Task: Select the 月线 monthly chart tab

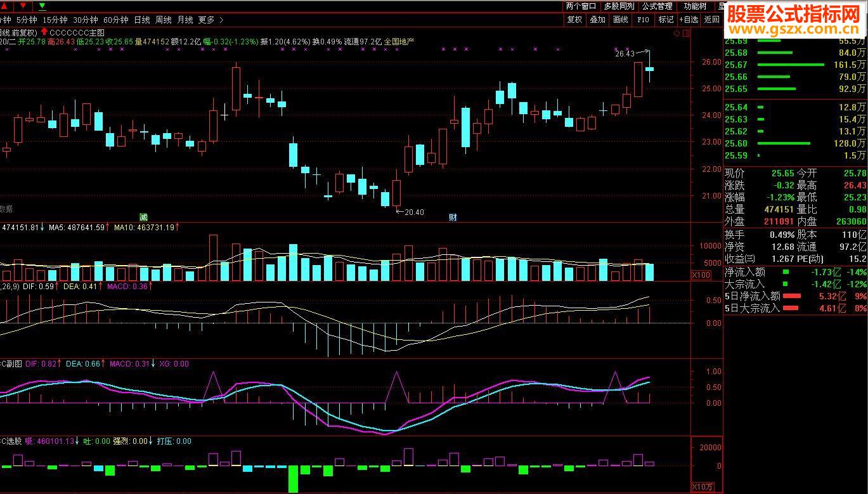Action: tap(185, 20)
